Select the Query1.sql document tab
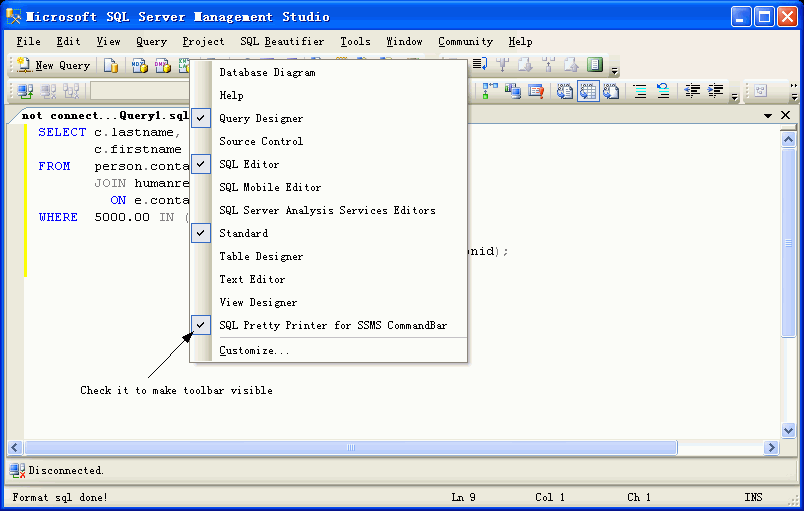 (x=103, y=115)
